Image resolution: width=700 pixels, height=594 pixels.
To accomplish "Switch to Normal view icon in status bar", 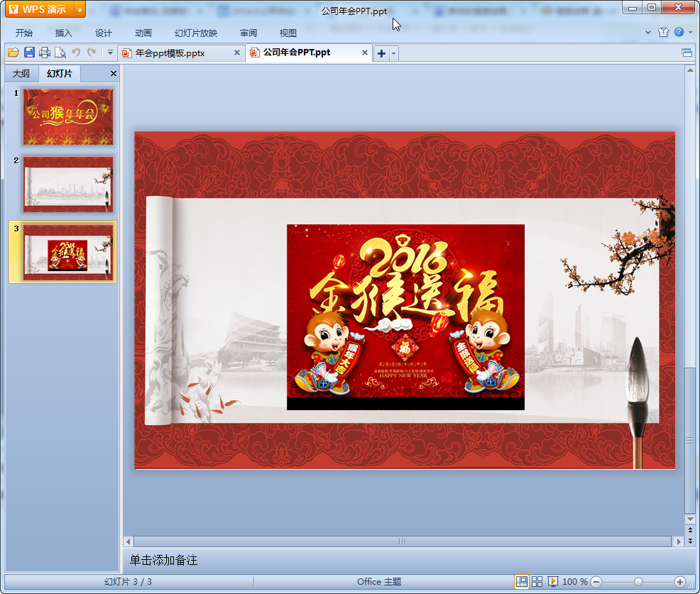I will [x=521, y=581].
